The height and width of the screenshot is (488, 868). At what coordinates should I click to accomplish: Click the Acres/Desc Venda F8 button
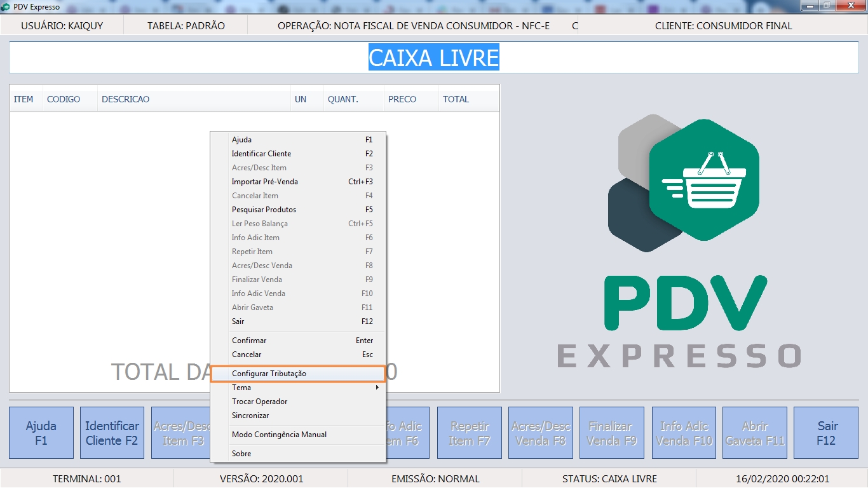click(x=541, y=433)
